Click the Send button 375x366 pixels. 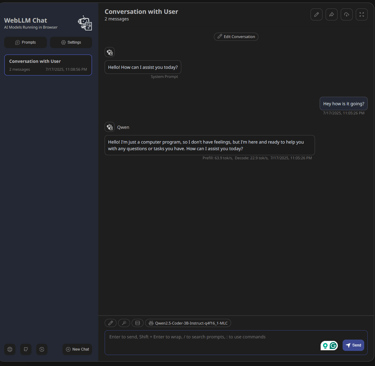coord(353,345)
